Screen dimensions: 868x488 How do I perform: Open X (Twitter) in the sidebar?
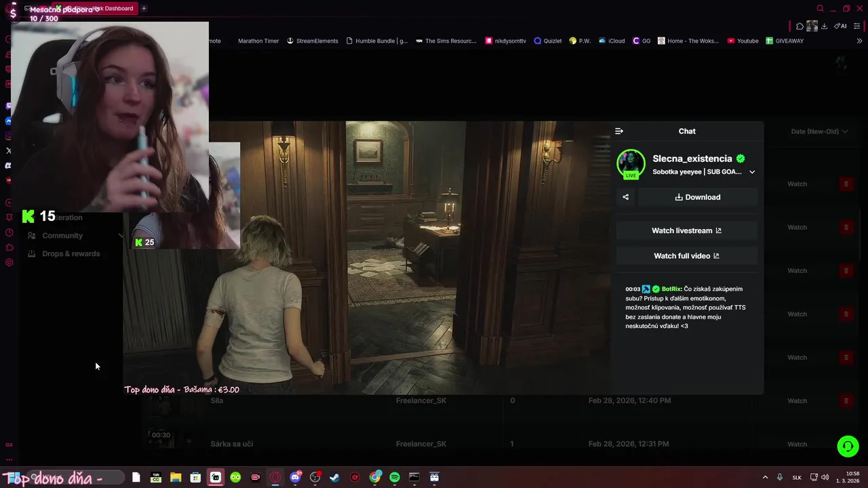pyautogui.click(x=9, y=150)
